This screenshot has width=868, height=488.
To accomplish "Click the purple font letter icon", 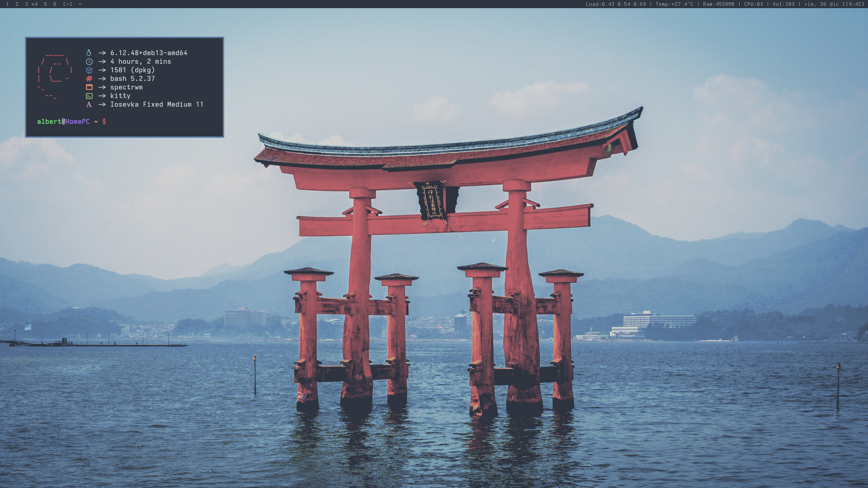I will click(89, 104).
